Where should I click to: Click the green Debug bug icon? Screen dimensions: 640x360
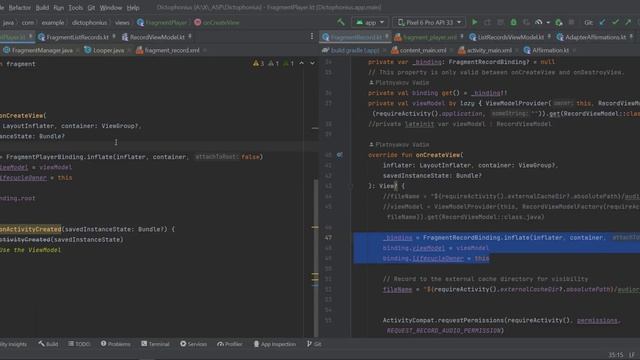tap(513, 22)
